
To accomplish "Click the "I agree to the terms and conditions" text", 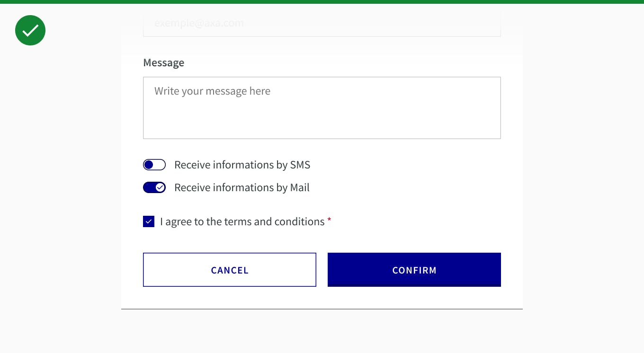I will point(242,221).
